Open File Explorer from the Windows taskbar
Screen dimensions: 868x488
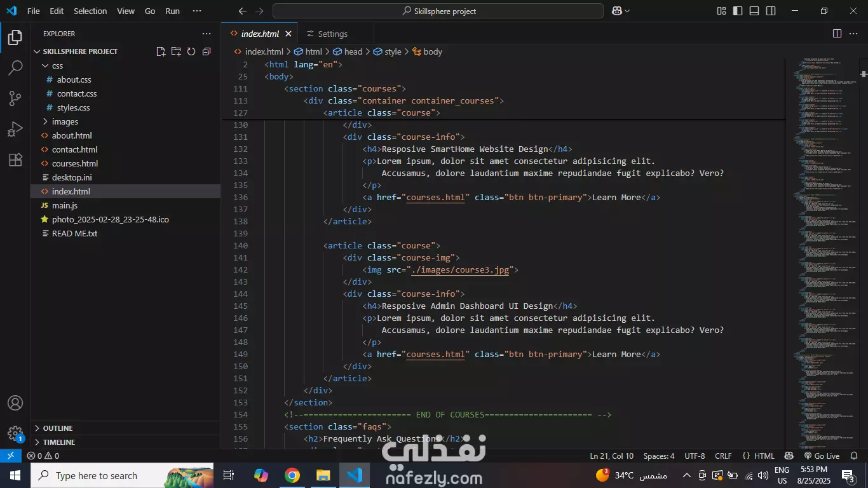[323, 475]
